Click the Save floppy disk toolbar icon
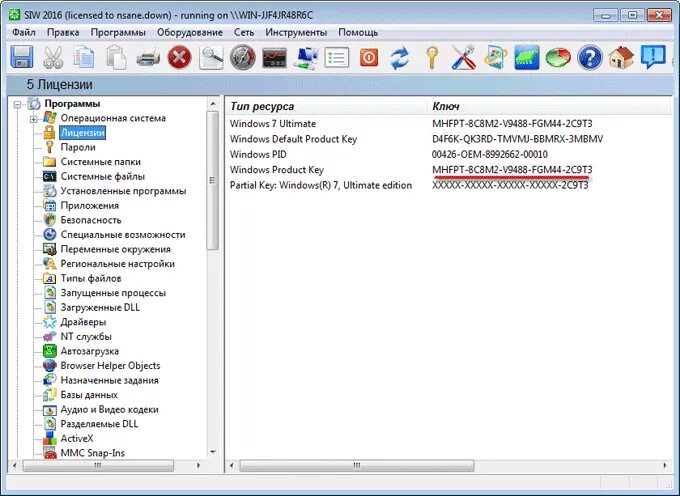 coord(22,57)
